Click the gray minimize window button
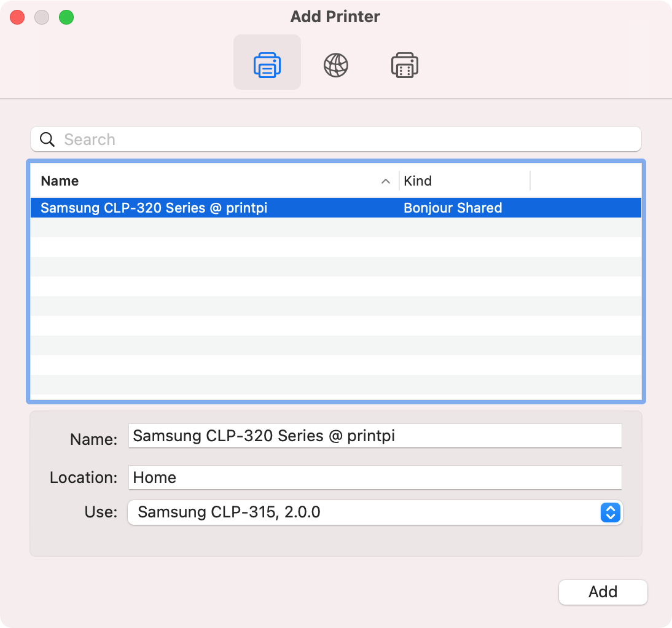The height and width of the screenshot is (628, 672). [42, 17]
